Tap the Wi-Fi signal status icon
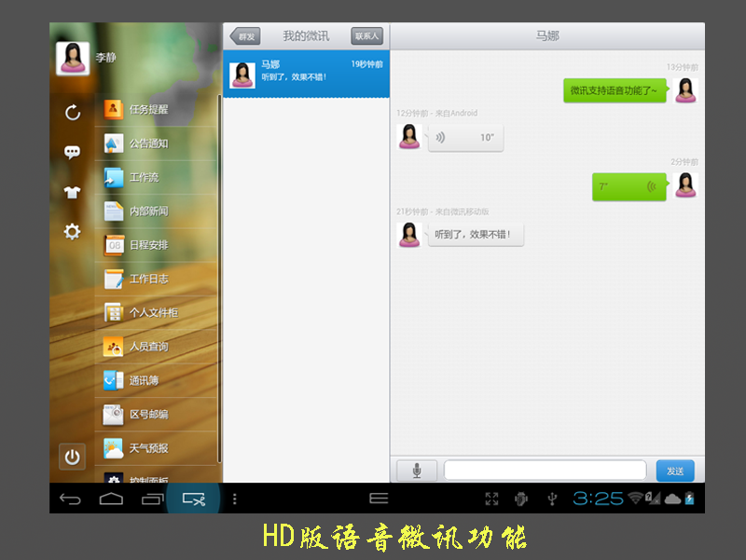 (636, 499)
